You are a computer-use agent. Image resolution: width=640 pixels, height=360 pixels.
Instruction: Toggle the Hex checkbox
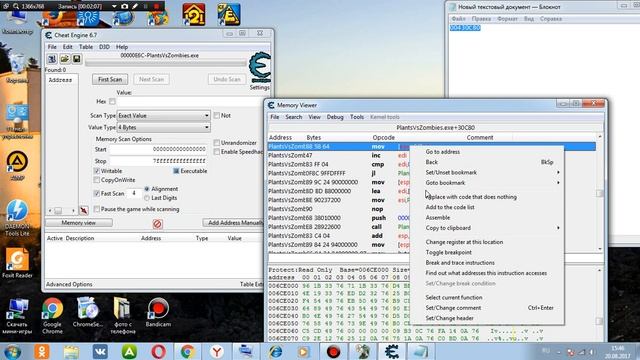click(112, 101)
